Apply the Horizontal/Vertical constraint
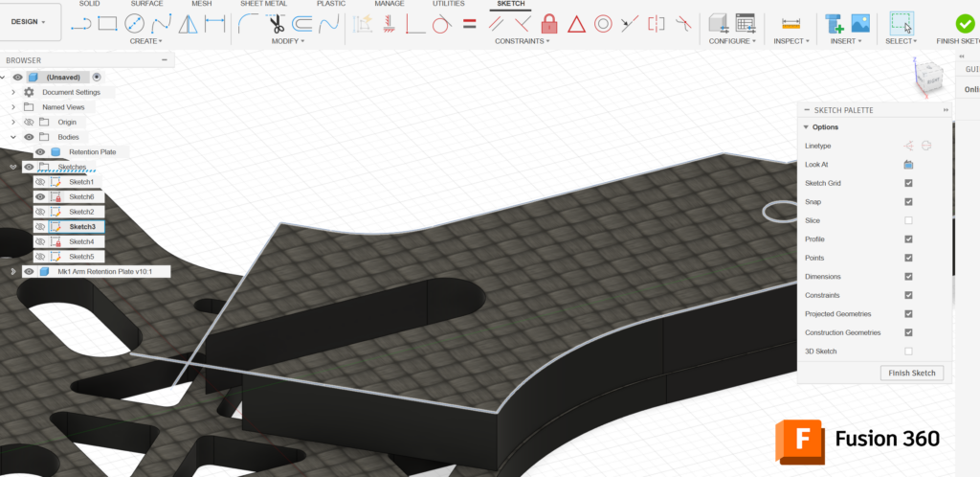 point(389,24)
